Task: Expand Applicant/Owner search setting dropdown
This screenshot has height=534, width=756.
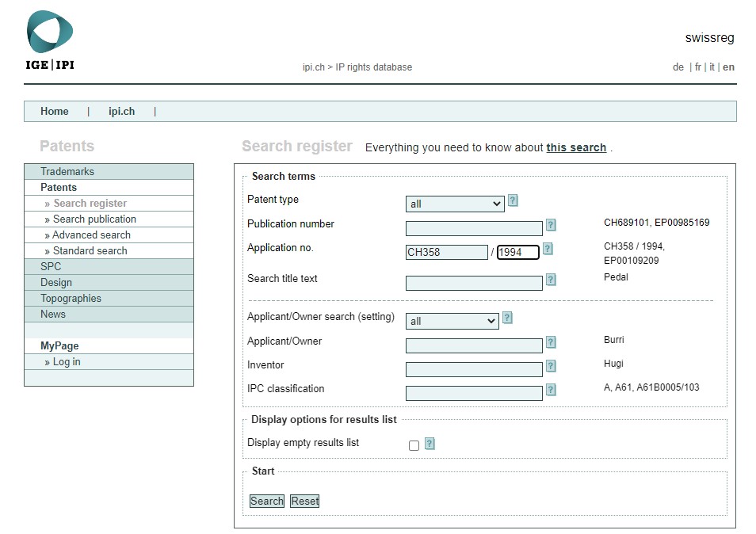Action: [452, 321]
